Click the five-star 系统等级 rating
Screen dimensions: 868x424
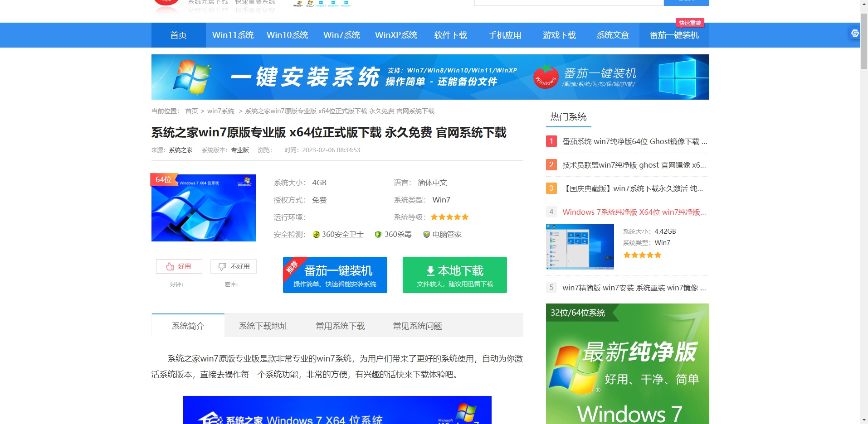point(449,217)
